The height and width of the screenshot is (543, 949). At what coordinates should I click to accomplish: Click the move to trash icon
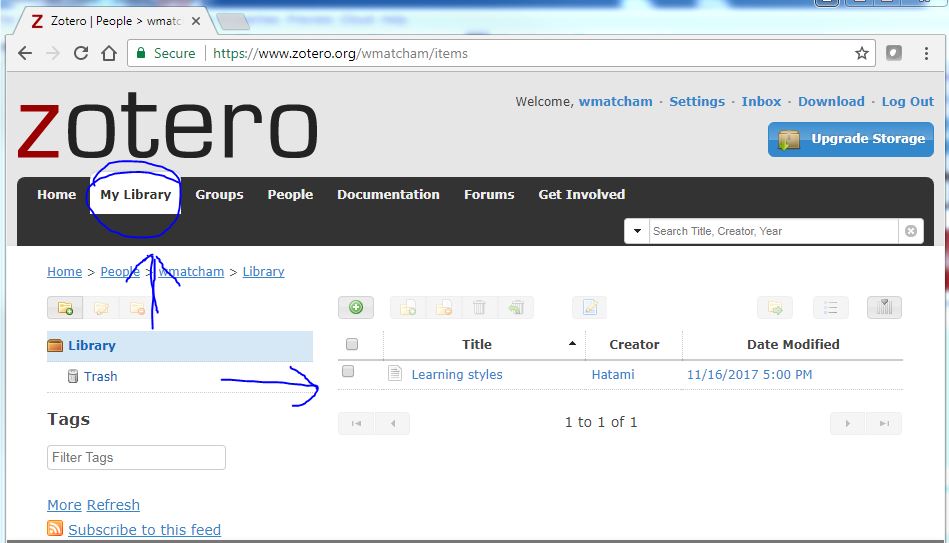point(479,308)
